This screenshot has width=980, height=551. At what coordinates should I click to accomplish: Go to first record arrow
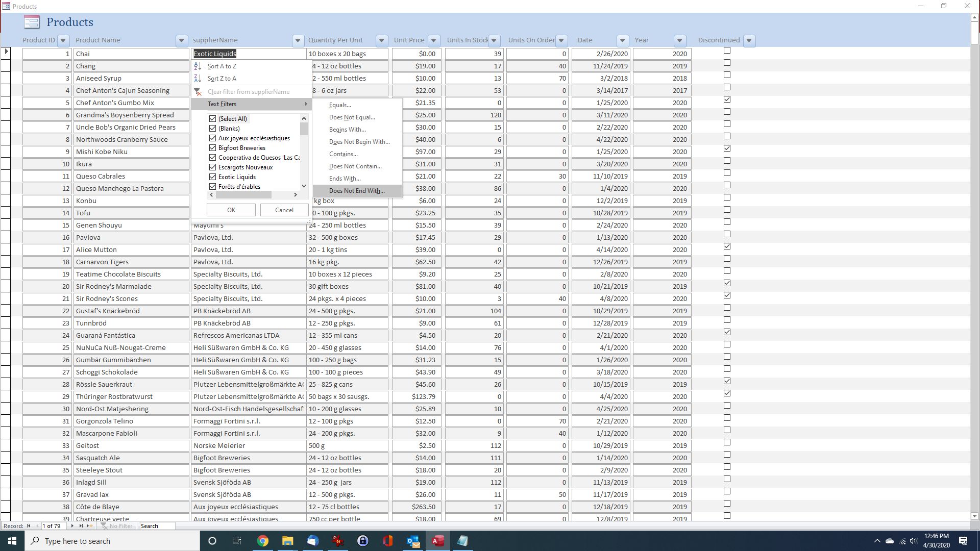29,526
